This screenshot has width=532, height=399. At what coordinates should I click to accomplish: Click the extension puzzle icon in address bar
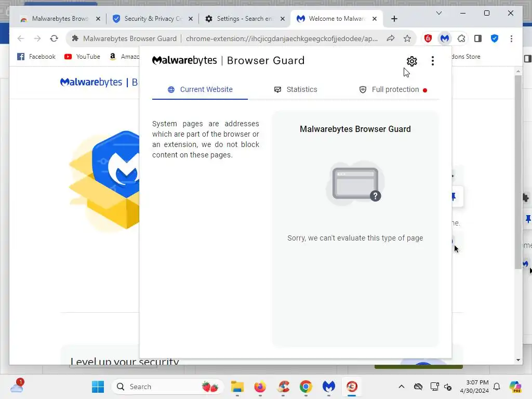75,38
